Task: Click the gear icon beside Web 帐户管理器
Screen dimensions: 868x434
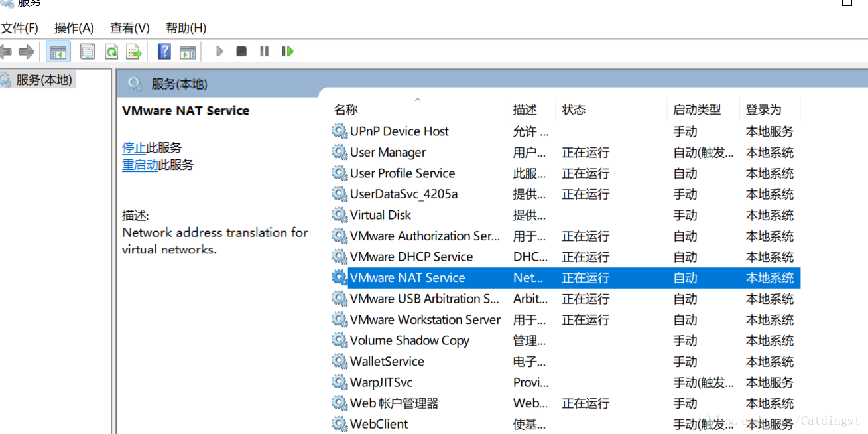Action: click(x=340, y=403)
